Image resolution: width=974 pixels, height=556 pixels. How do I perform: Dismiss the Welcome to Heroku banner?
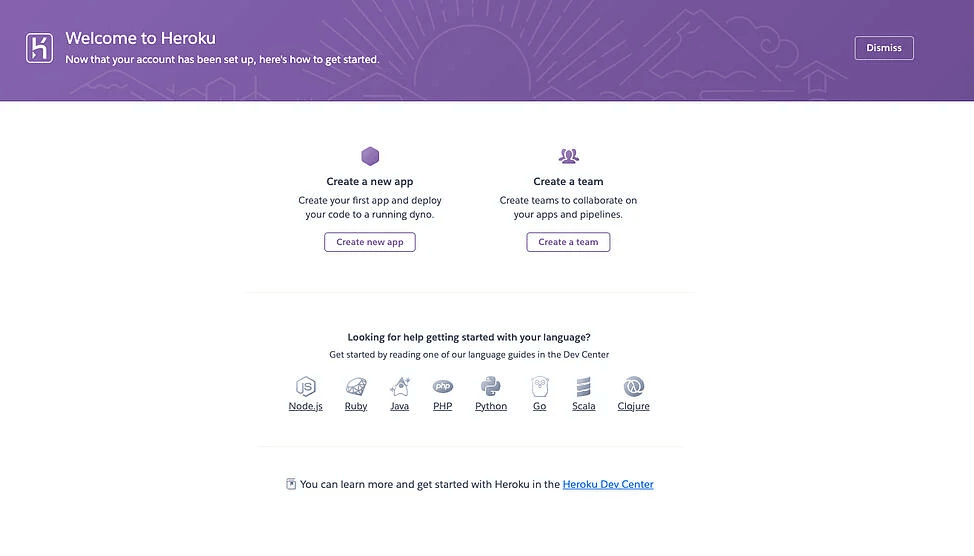click(x=883, y=48)
